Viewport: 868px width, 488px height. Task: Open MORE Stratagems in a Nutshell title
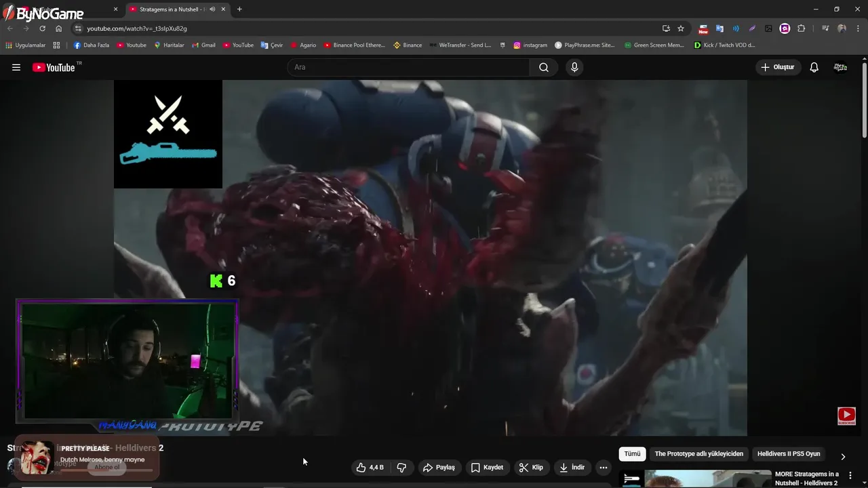click(807, 478)
